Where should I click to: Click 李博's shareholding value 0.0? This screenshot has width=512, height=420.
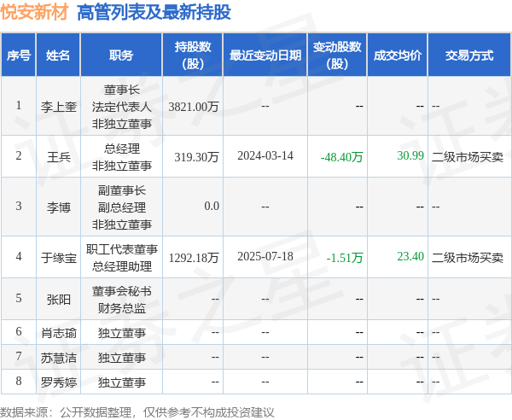pos(212,206)
